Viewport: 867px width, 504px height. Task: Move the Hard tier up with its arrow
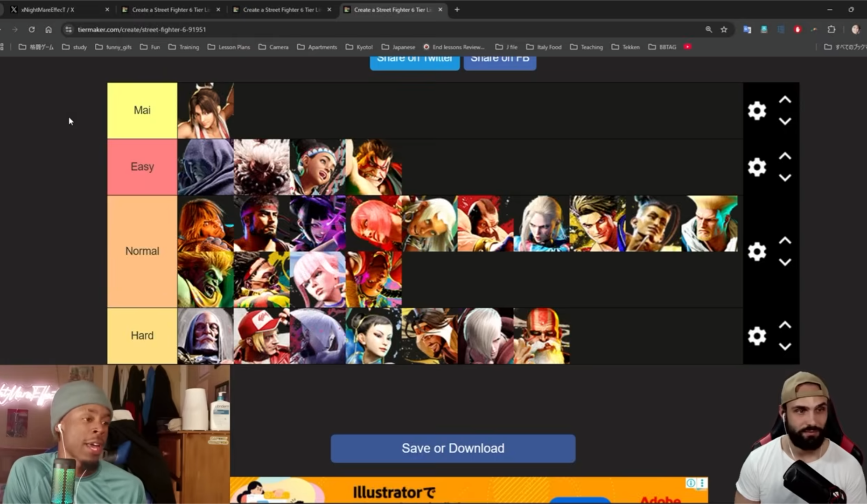tap(785, 325)
